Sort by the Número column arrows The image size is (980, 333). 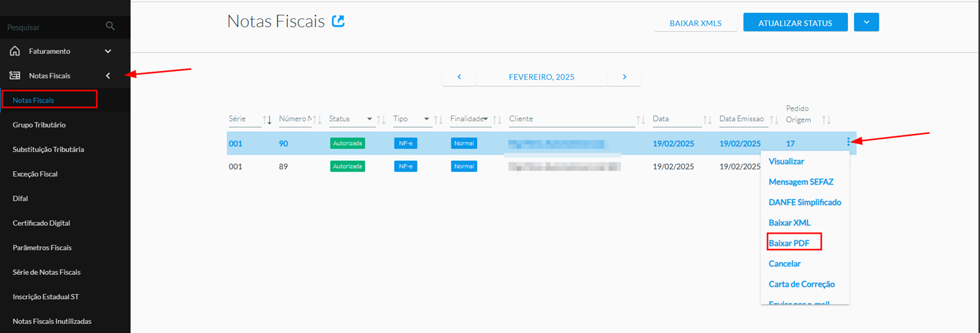[x=317, y=119]
